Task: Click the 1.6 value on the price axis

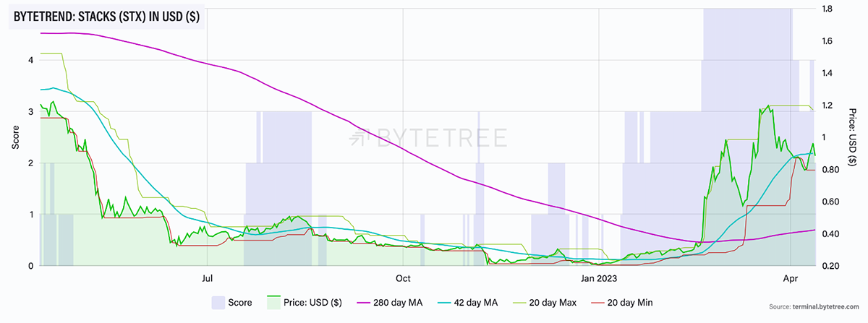Action: [x=828, y=41]
